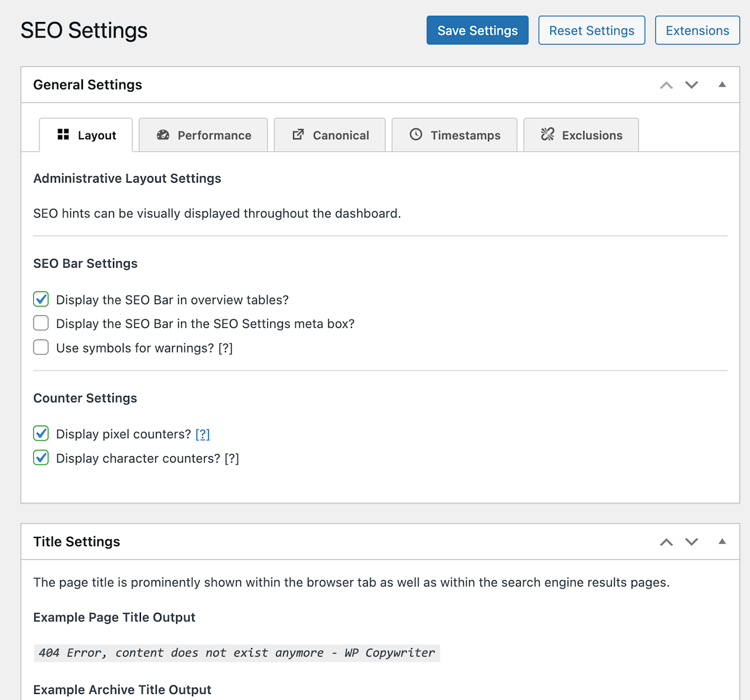This screenshot has height=700, width=750.
Task: Open pixel counters help link
Action: (x=202, y=434)
